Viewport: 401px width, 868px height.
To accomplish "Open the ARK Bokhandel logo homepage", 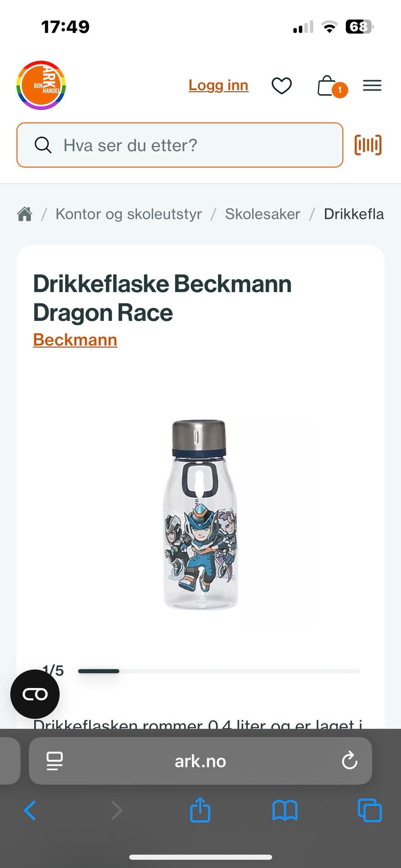I will click(41, 85).
